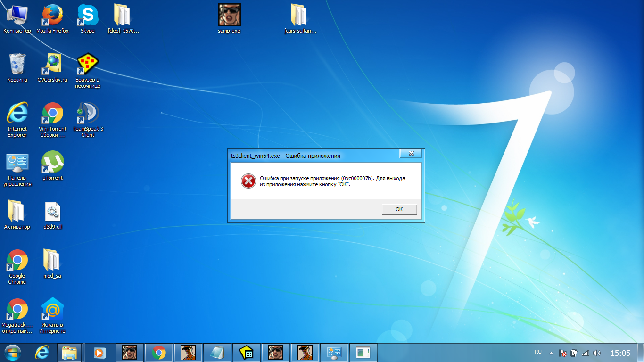The width and height of the screenshot is (644, 362).
Task: Close the ts3client_win64.exe error dialog
Action: pyautogui.click(x=411, y=154)
